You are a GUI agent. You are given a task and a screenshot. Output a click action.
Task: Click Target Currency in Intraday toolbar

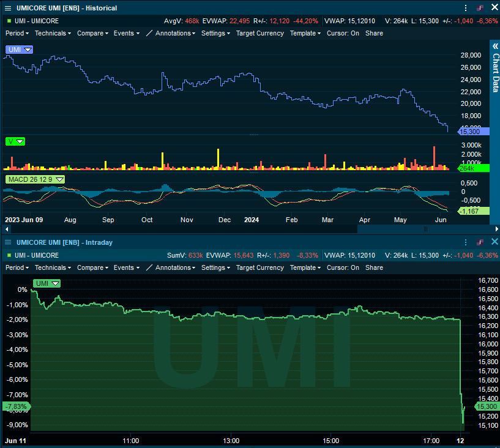[260, 267]
